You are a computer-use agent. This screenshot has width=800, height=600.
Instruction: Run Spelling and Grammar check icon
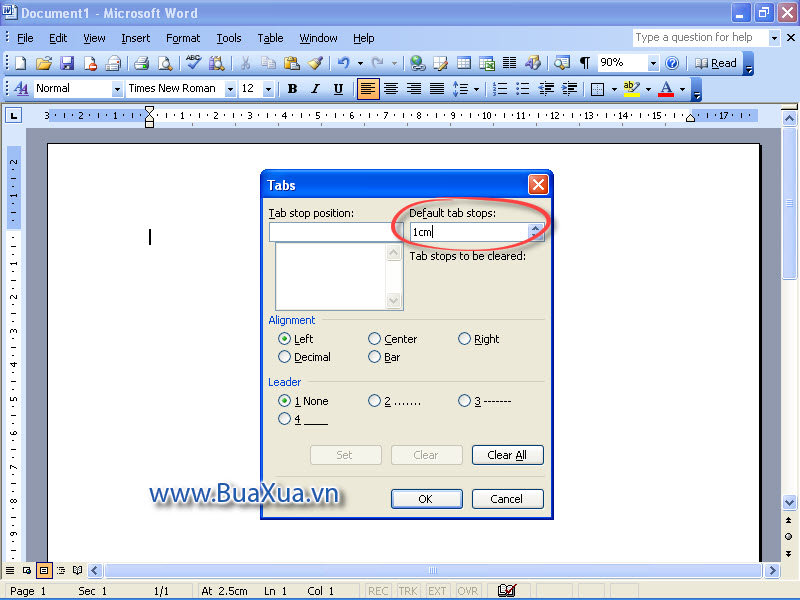193,63
